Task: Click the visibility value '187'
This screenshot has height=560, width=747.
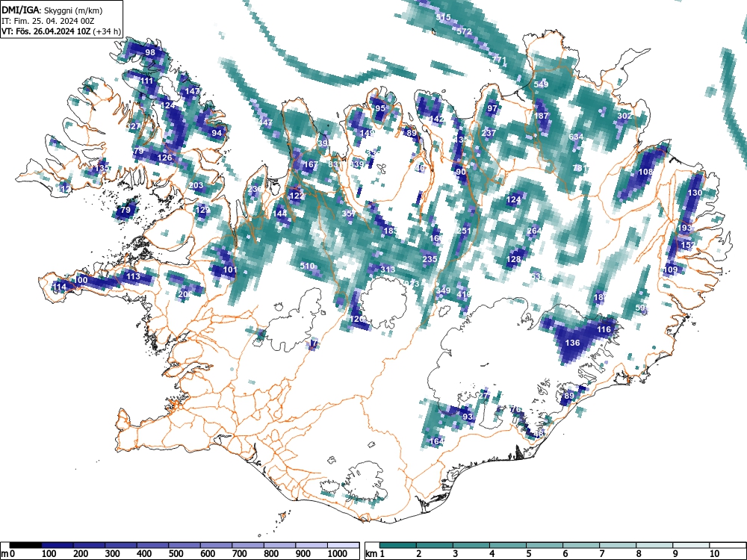Action: (x=541, y=116)
